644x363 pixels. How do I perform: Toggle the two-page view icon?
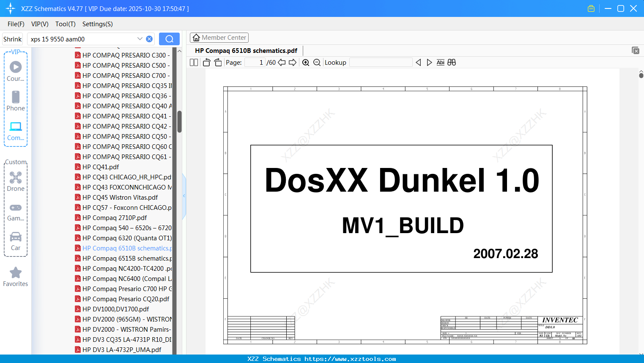(x=194, y=63)
